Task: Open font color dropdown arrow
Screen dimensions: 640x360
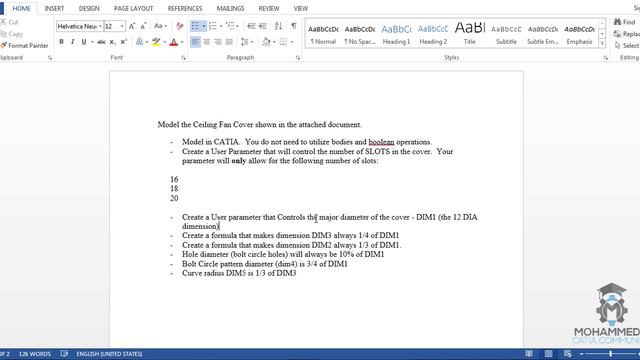Action: 182,42
